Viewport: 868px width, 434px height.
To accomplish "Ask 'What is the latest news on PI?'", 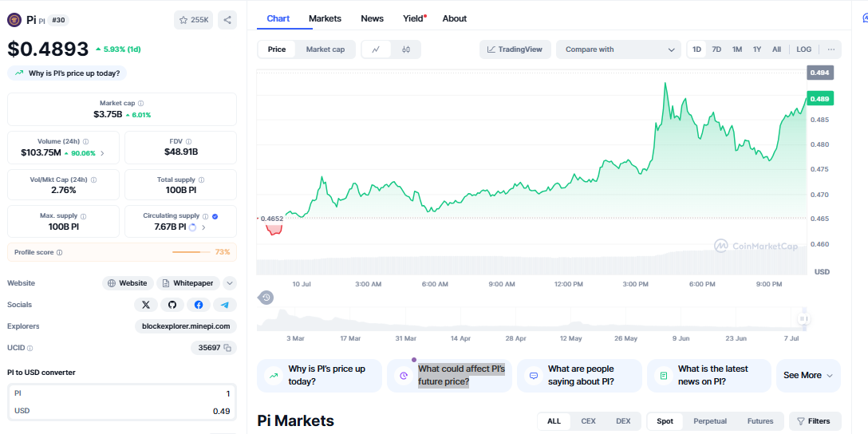I will click(708, 375).
